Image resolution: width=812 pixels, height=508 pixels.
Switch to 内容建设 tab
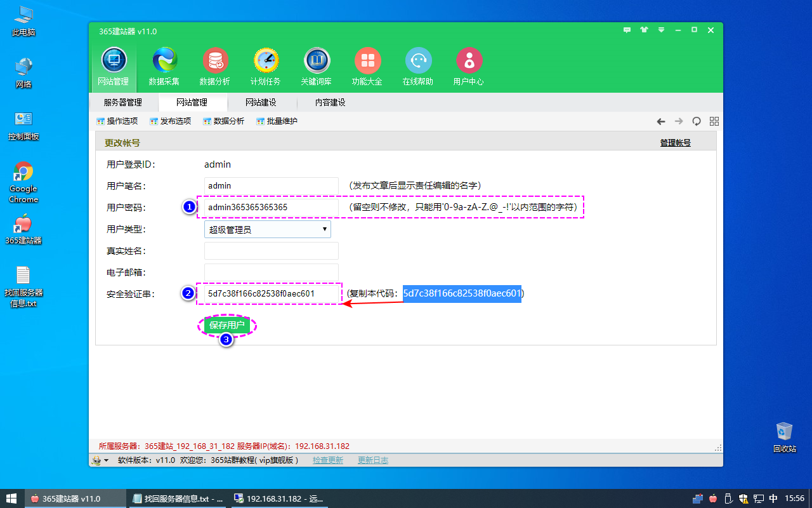coord(331,102)
